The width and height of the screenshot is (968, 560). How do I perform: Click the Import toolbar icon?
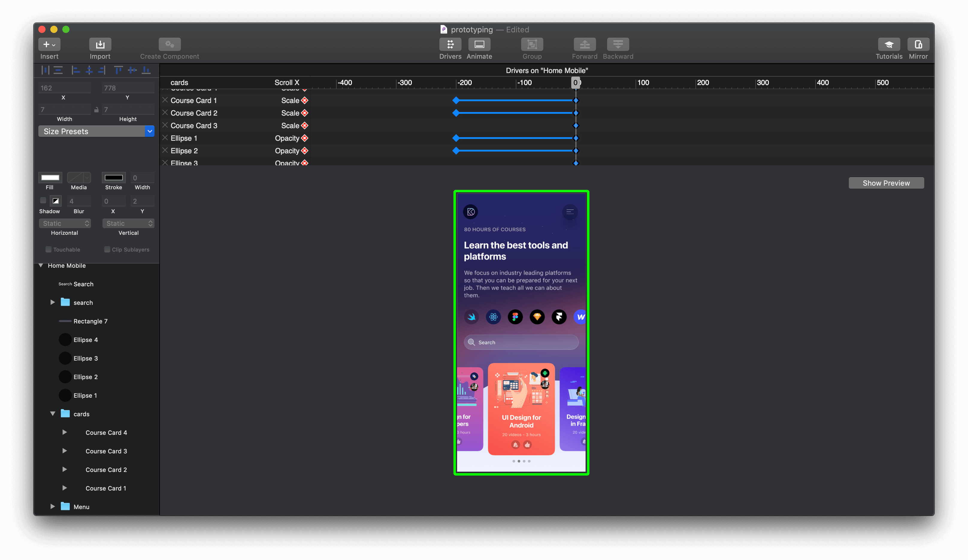100,45
